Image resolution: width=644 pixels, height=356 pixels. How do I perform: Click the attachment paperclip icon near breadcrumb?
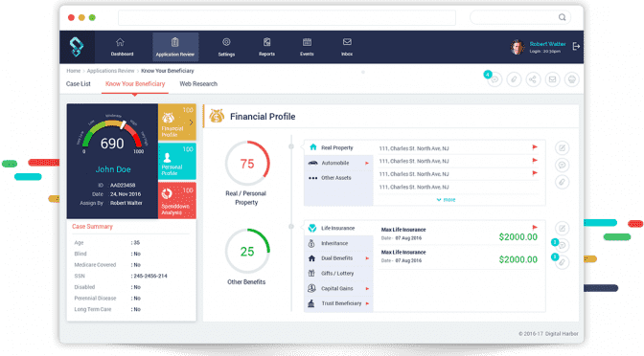(514, 79)
